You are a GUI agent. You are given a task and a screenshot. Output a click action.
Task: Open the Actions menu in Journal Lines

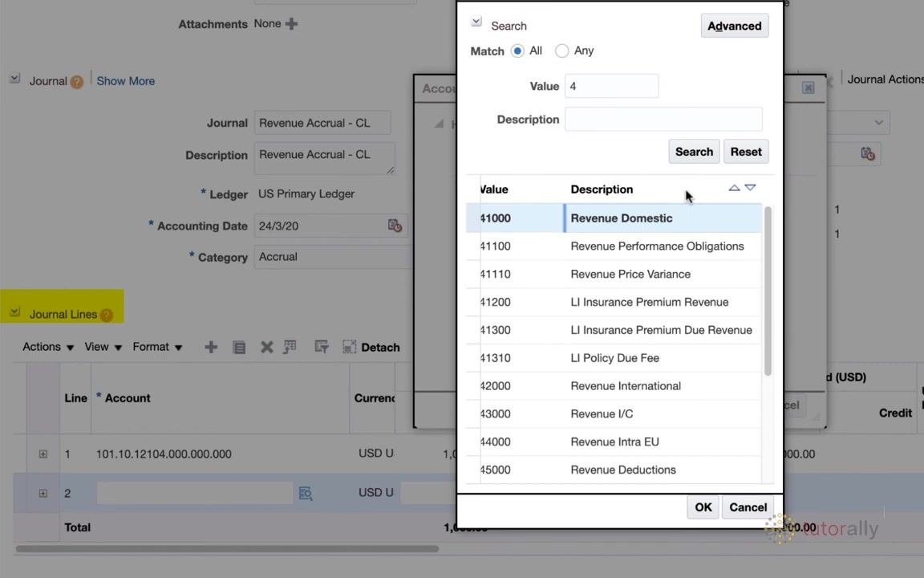(48, 347)
